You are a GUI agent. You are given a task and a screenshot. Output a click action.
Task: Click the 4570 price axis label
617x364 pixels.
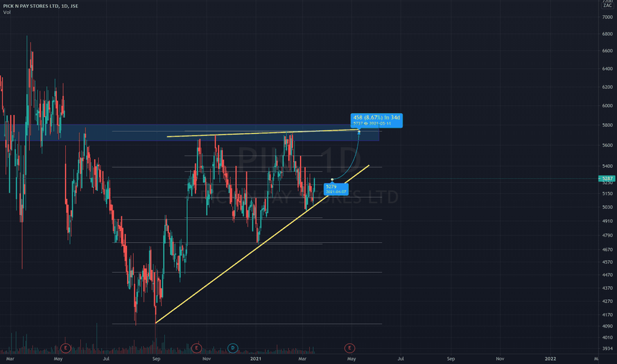[607, 261]
